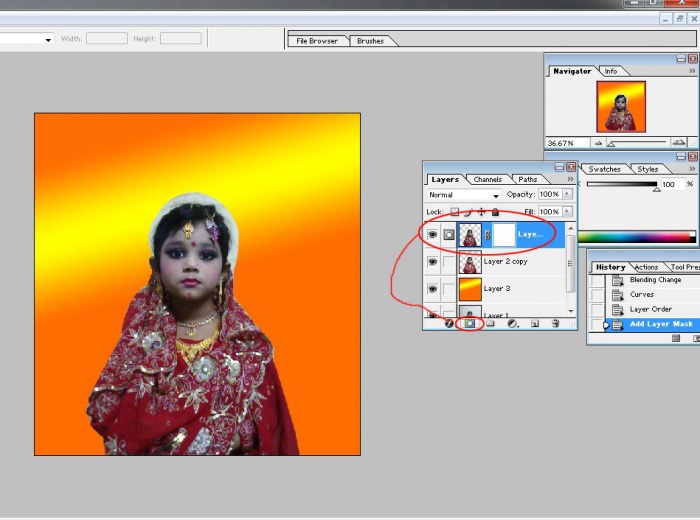Open the Fill slider arrow
This screenshot has width=700, height=520.
point(567,211)
